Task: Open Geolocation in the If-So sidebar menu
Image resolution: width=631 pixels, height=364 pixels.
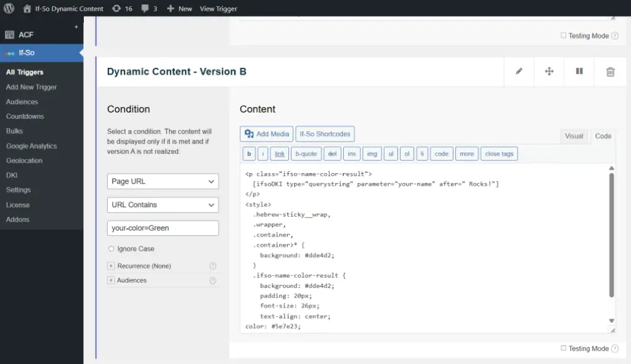Action: [x=24, y=160]
